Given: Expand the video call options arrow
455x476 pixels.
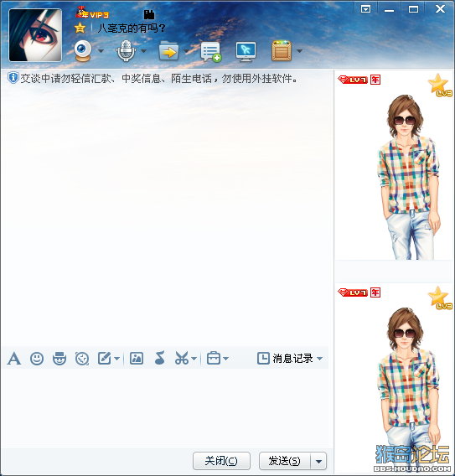Looking at the screenshot, I should [101, 51].
